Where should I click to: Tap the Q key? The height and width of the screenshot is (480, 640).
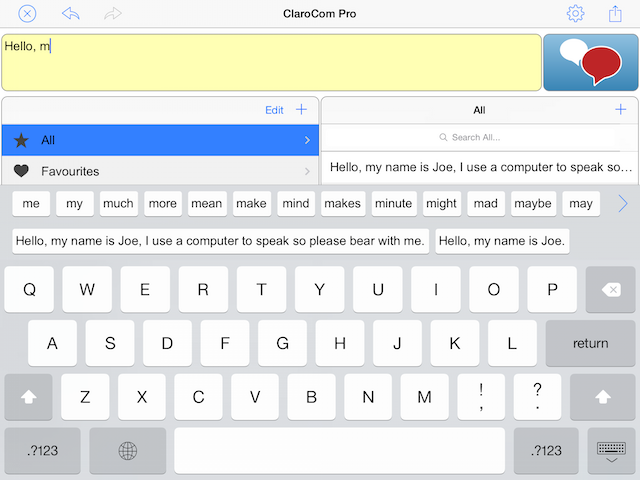tap(29, 289)
